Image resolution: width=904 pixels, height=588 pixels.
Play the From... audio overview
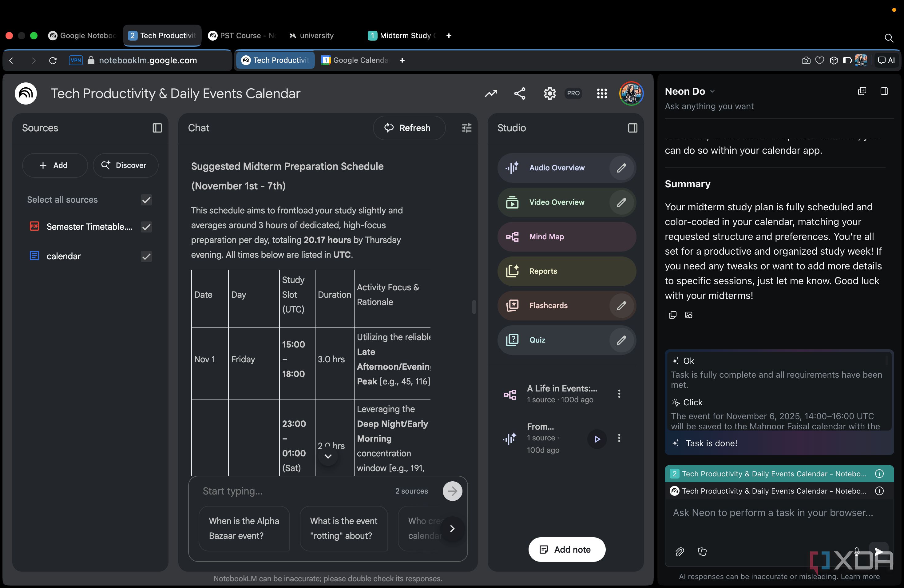point(597,439)
